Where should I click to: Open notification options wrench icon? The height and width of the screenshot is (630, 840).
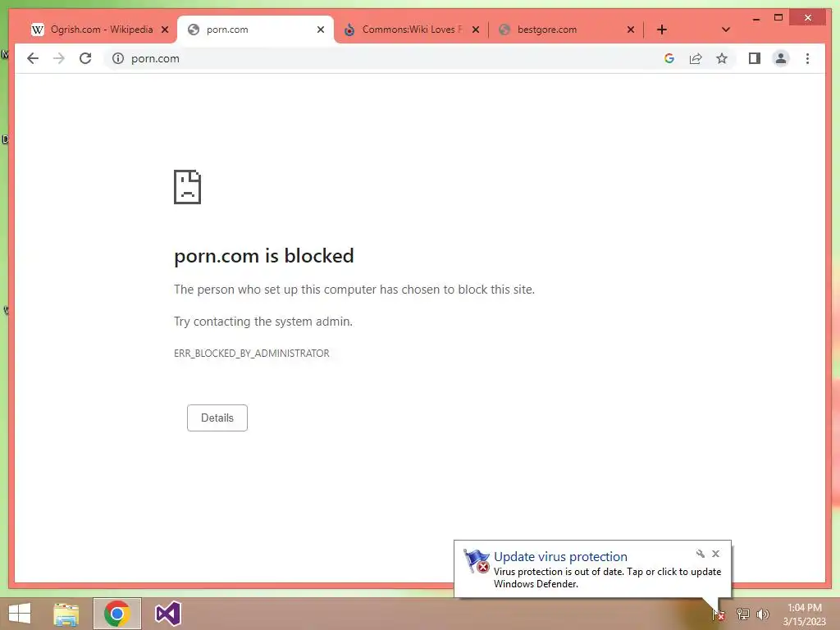[701, 554]
